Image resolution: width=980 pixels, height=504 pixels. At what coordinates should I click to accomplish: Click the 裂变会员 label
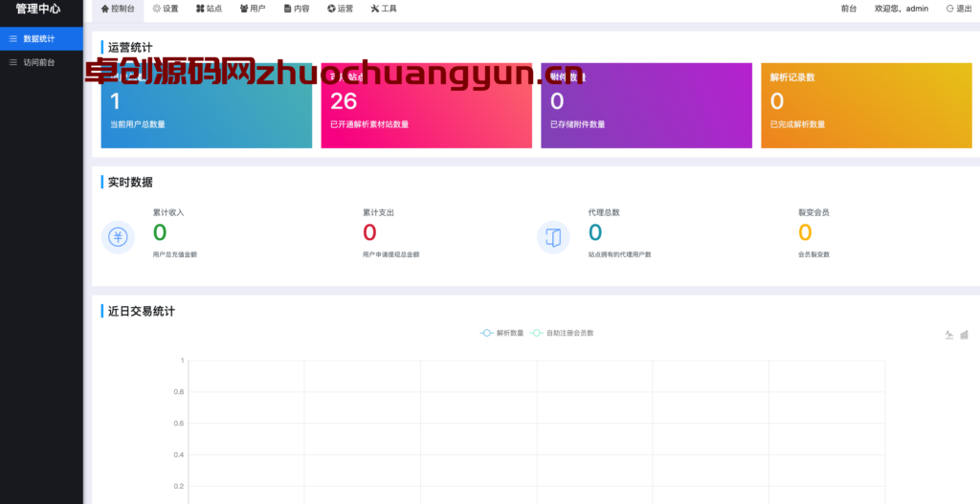(813, 212)
